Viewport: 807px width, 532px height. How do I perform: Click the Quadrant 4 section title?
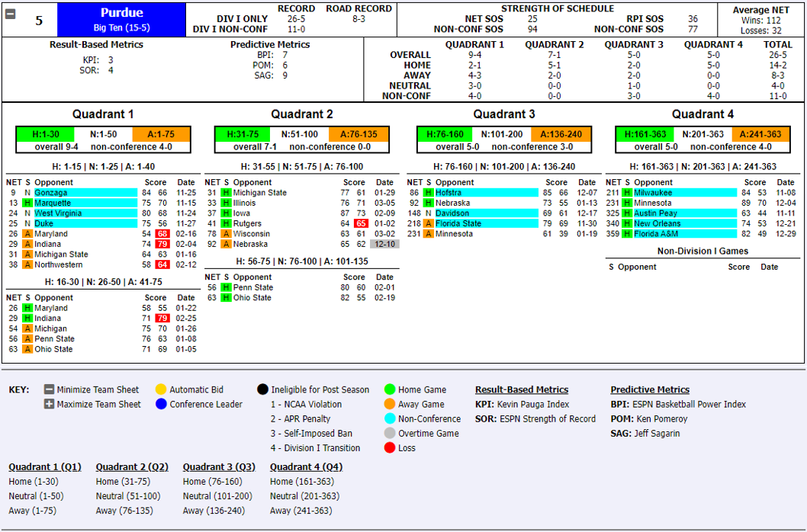tap(703, 114)
